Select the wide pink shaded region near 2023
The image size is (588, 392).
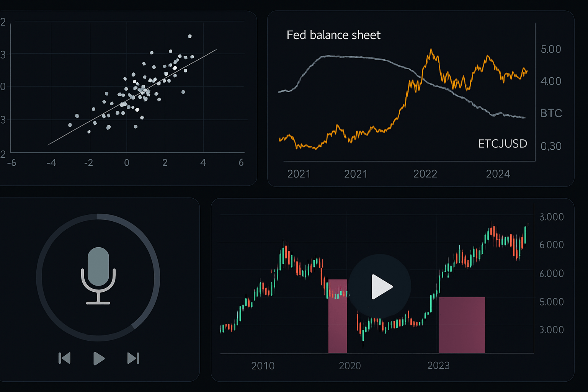(x=462, y=325)
